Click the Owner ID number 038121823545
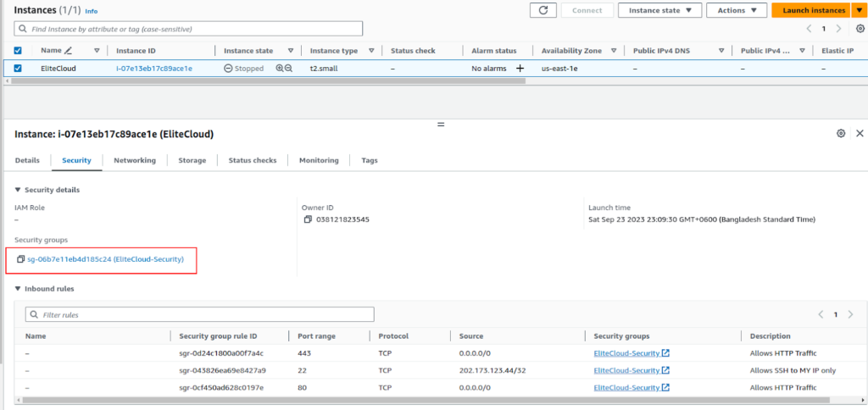The image size is (868, 410). pos(342,219)
